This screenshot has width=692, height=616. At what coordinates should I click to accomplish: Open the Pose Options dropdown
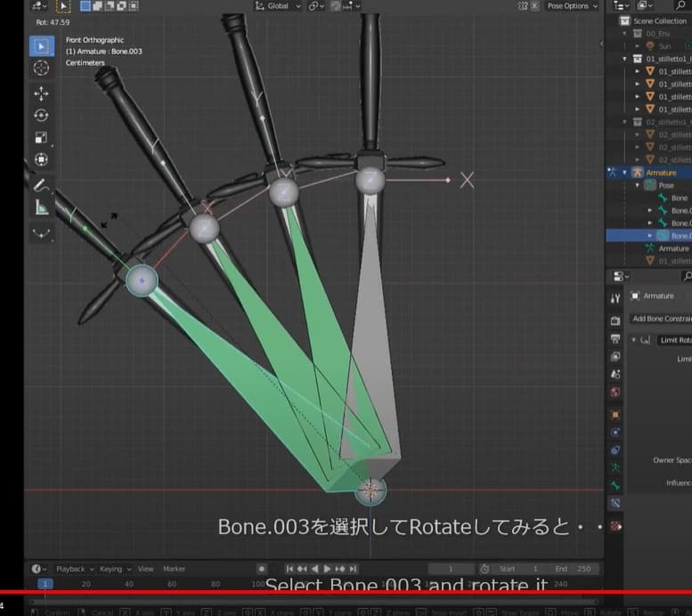pyautogui.click(x=572, y=6)
